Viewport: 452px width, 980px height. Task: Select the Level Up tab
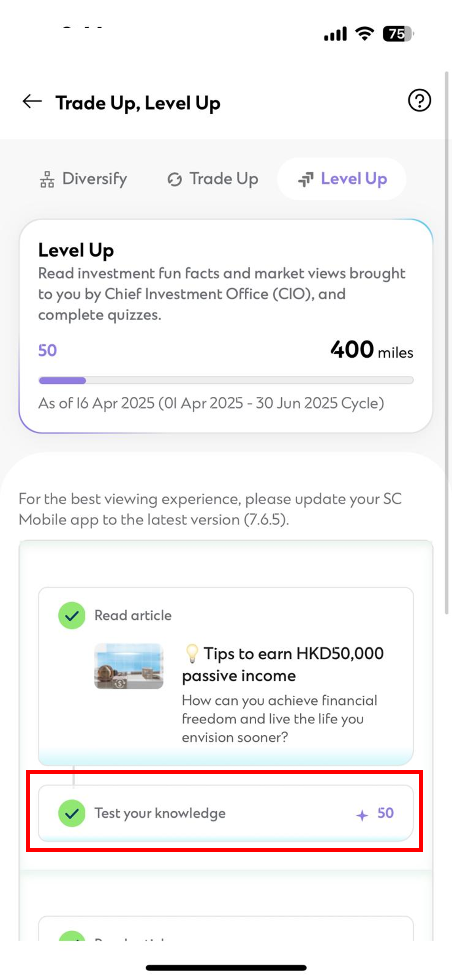(x=342, y=179)
